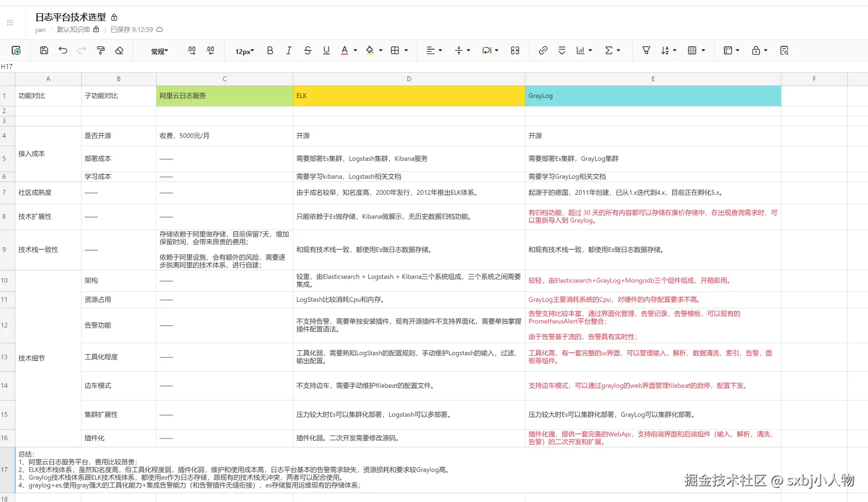Select the yellow ELK header cell
This screenshot has width=868, height=502.
coord(409,96)
